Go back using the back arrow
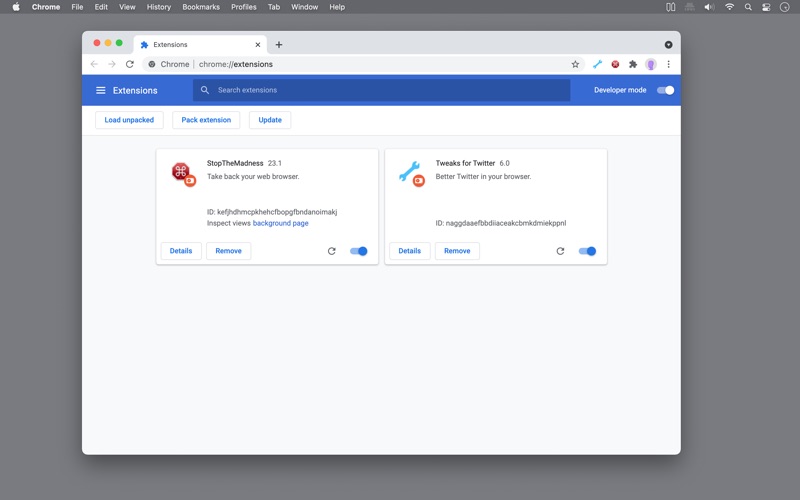Screen dimensions: 800x500 tap(94, 64)
